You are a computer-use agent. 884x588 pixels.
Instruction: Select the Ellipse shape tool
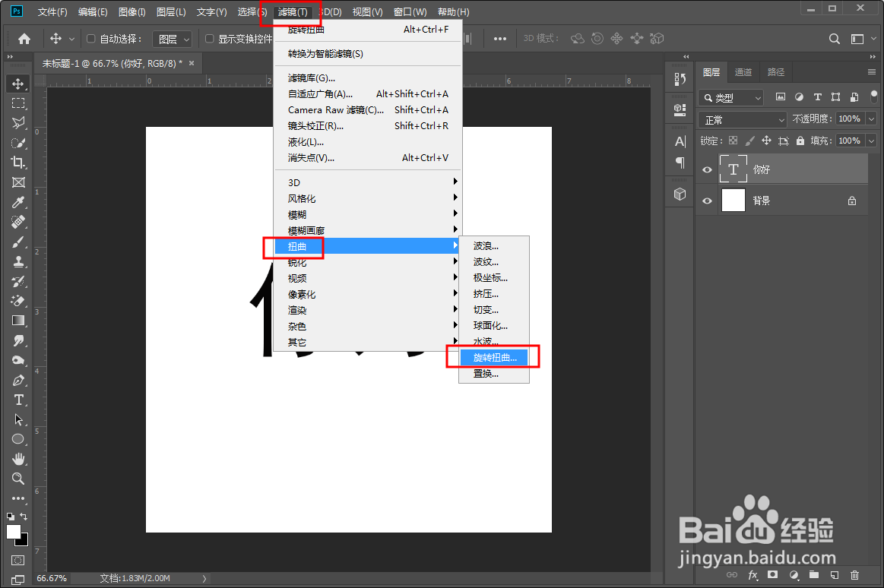pyautogui.click(x=18, y=439)
